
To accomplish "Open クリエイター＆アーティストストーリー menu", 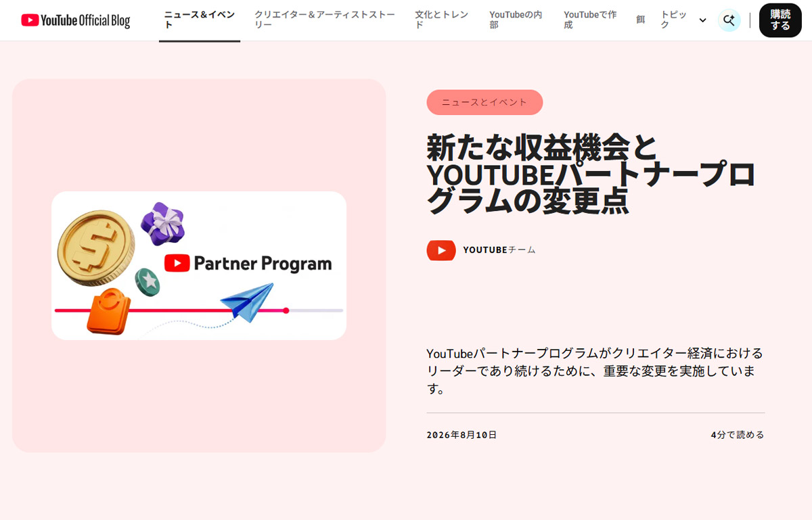I will pos(325,20).
